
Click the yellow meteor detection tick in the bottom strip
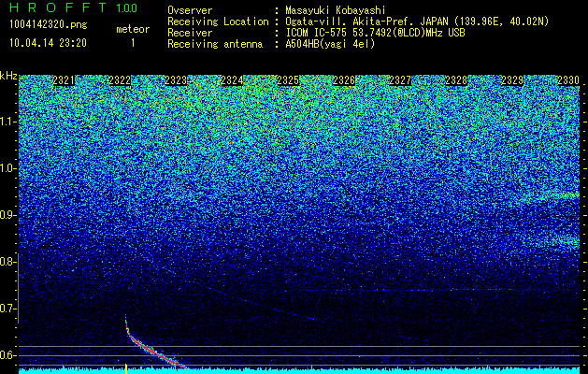[x=126, y=368]
